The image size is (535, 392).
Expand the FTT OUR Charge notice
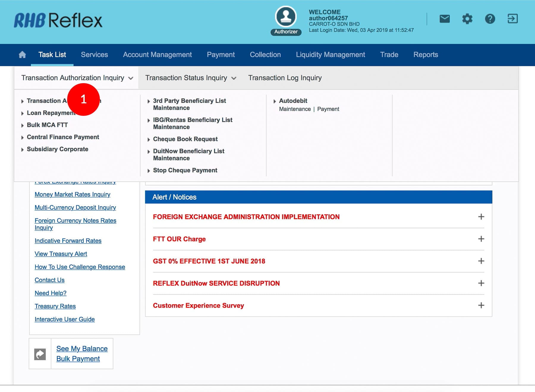click(481, 239)
